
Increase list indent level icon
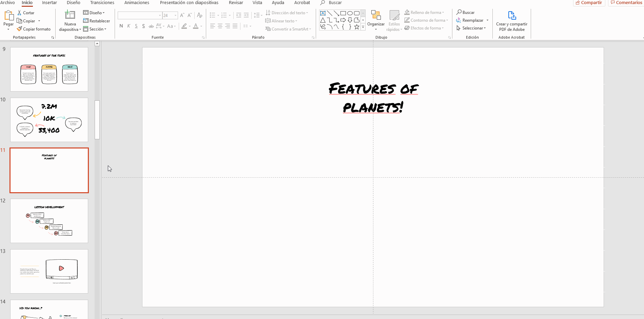246,15
